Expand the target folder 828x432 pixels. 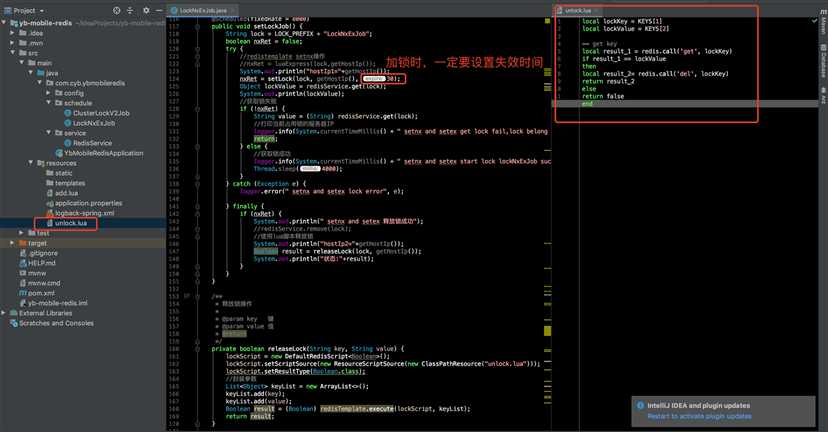(x=13, y=243)
